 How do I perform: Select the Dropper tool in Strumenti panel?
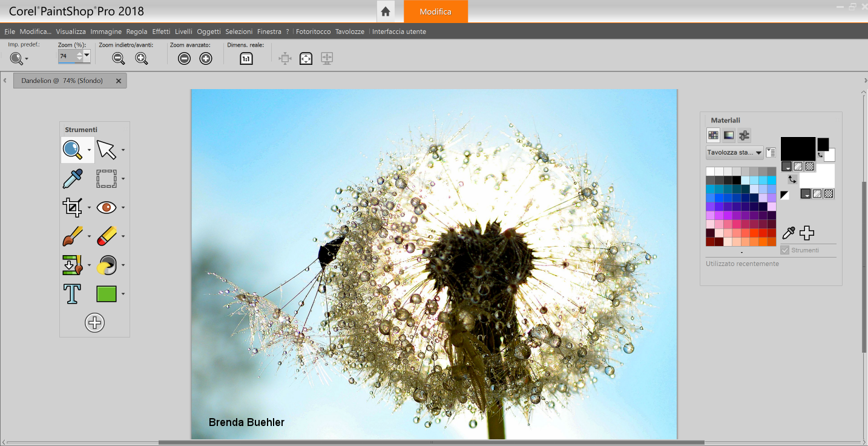[72, 179]
